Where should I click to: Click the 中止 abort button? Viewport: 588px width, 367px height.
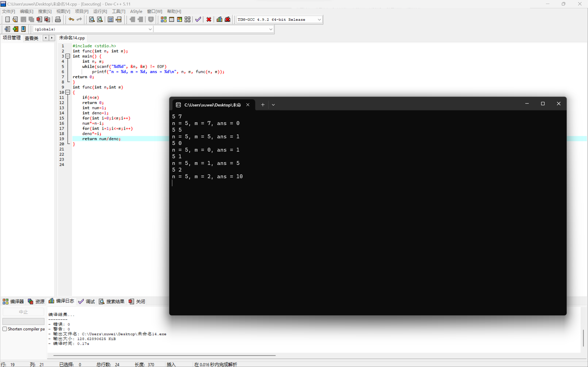point(23,312)
